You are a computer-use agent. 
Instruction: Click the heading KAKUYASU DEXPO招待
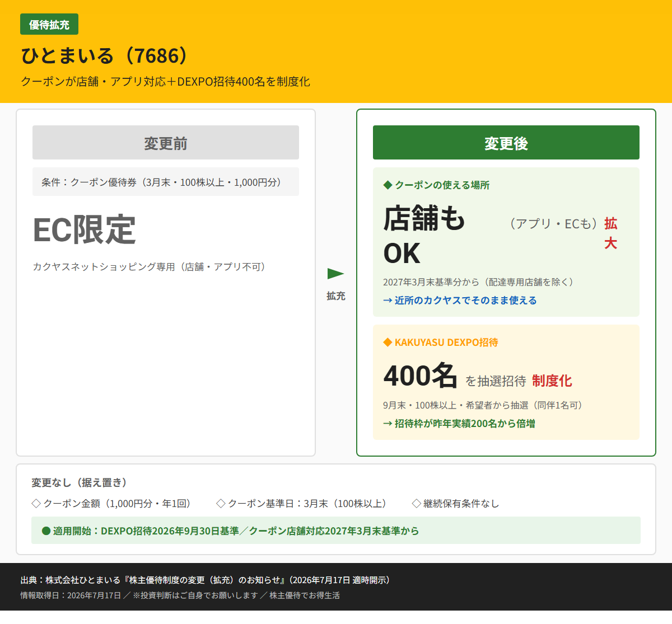pyautogui.click(x=446, y=342)
